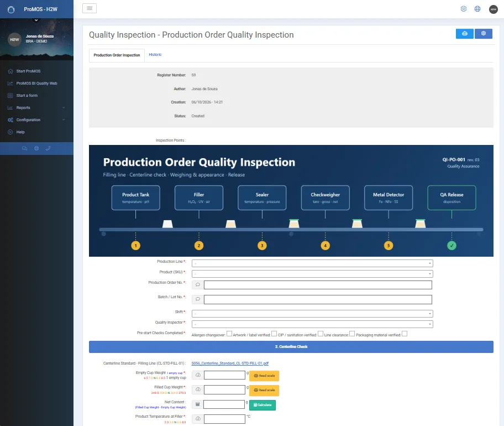Open the language globe in the top bar
The width and height of the screenshot is (504, 426).
click(x=477, y=9)
